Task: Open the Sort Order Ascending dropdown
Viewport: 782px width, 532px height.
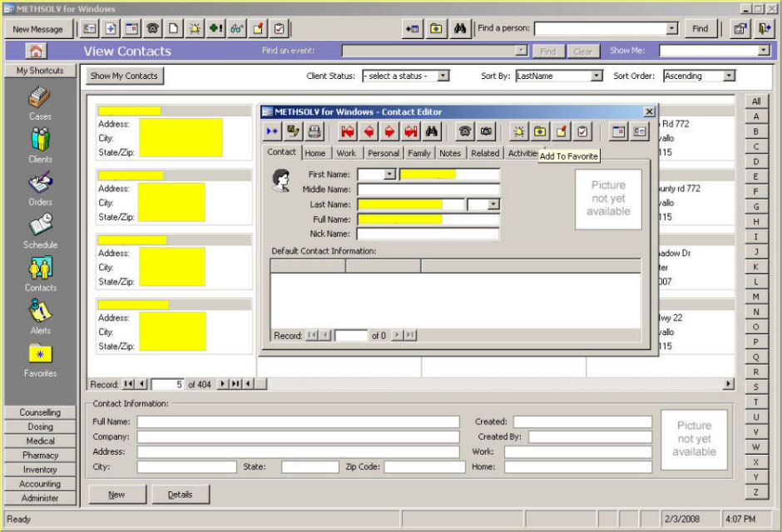Action: [729, 76]
